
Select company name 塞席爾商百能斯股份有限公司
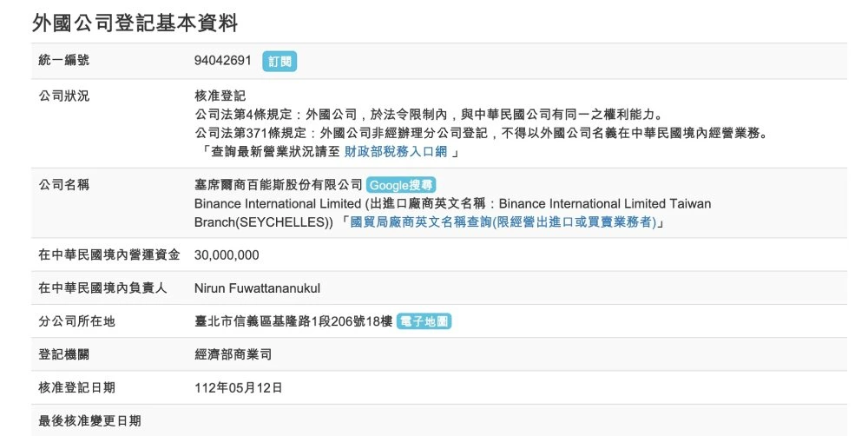tap(279, 184)
